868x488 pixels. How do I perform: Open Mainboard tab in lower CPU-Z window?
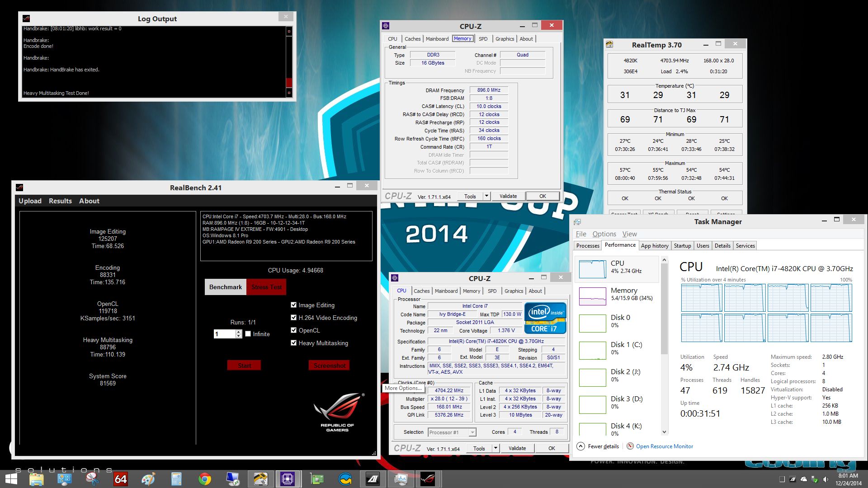coord(446,291)
